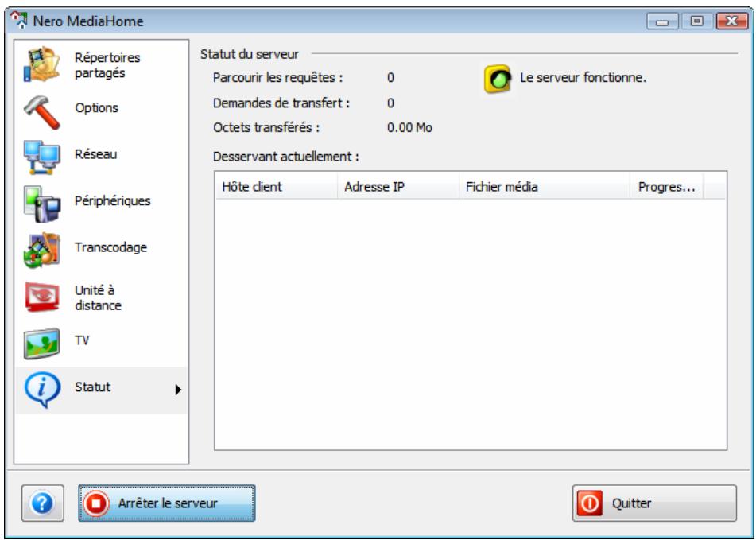Click the 'Parcourir les requêtes :' label

[278, 78]
